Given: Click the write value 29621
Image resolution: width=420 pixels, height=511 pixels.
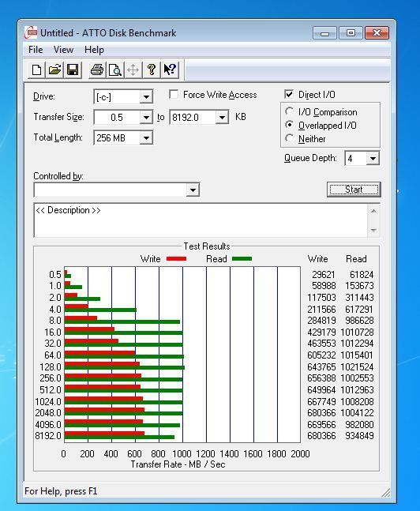Looking at the screenshot, I should [x=324, y=274].
